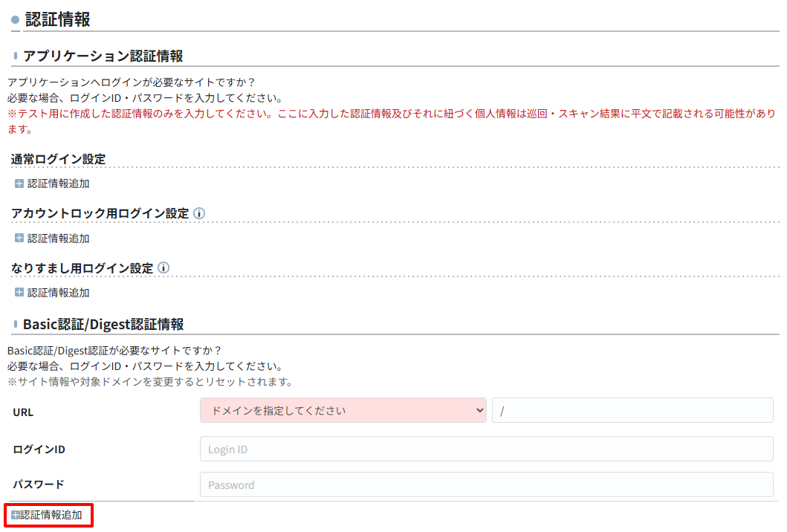Select the URL field label
Image resolution: width=787 pixels, height=532 pixels.
[23, 412]
